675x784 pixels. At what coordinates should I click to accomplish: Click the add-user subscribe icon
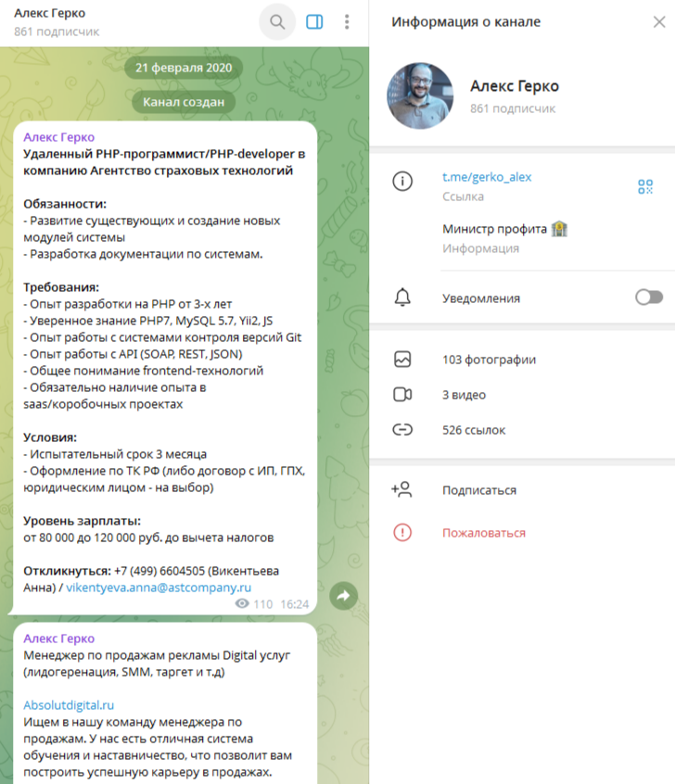tap(401, 489)
